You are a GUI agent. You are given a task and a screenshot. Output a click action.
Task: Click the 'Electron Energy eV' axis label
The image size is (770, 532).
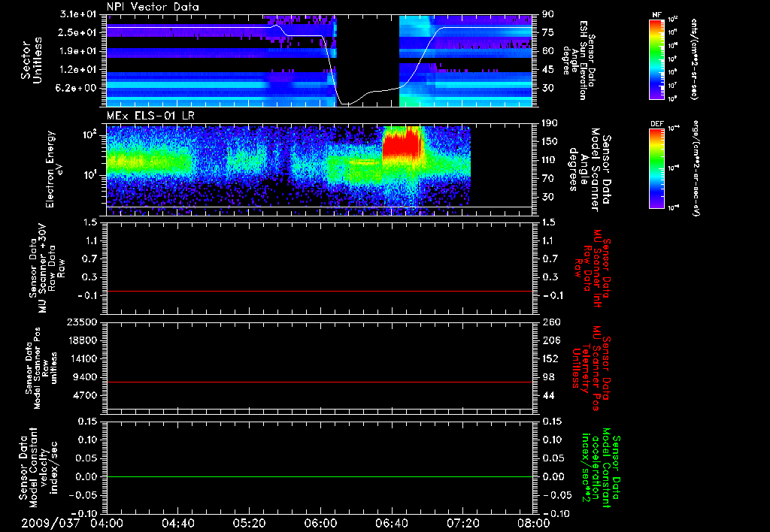55,169
